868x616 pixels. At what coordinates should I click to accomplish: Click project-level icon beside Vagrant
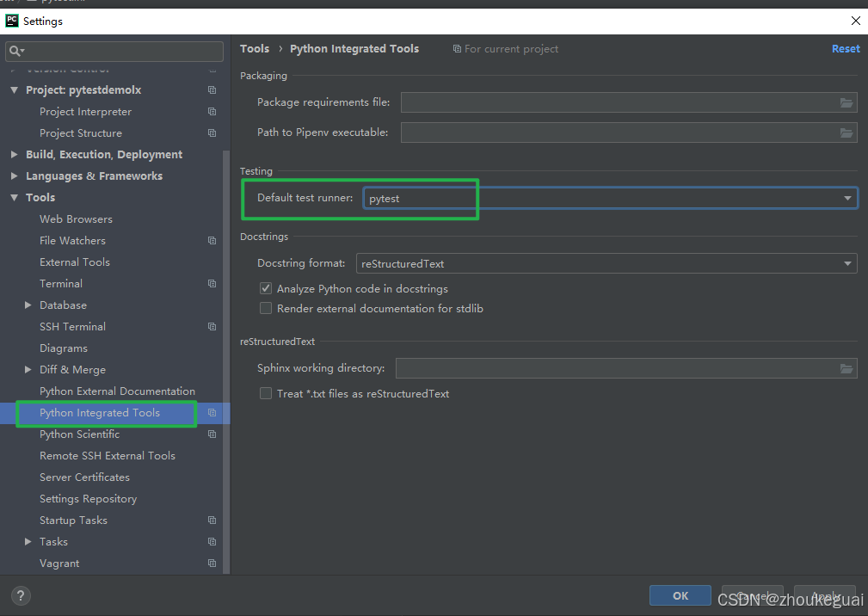point(212,563)
